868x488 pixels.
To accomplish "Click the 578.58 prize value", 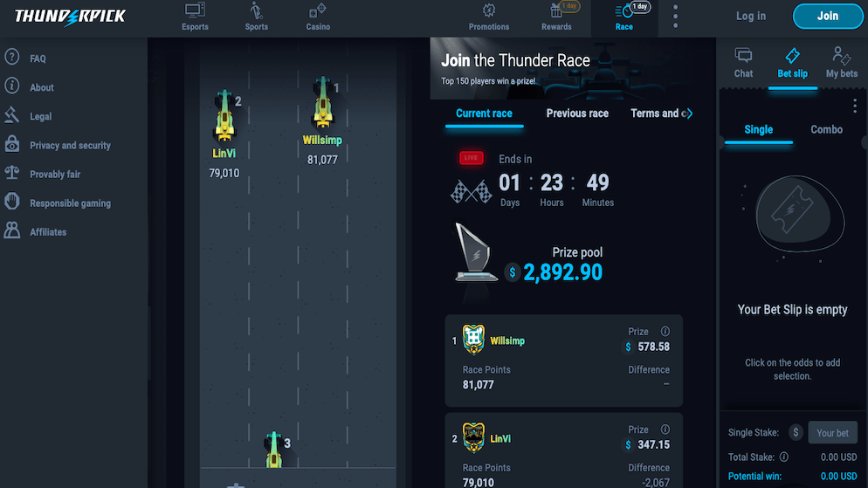I will click(653, 347).
